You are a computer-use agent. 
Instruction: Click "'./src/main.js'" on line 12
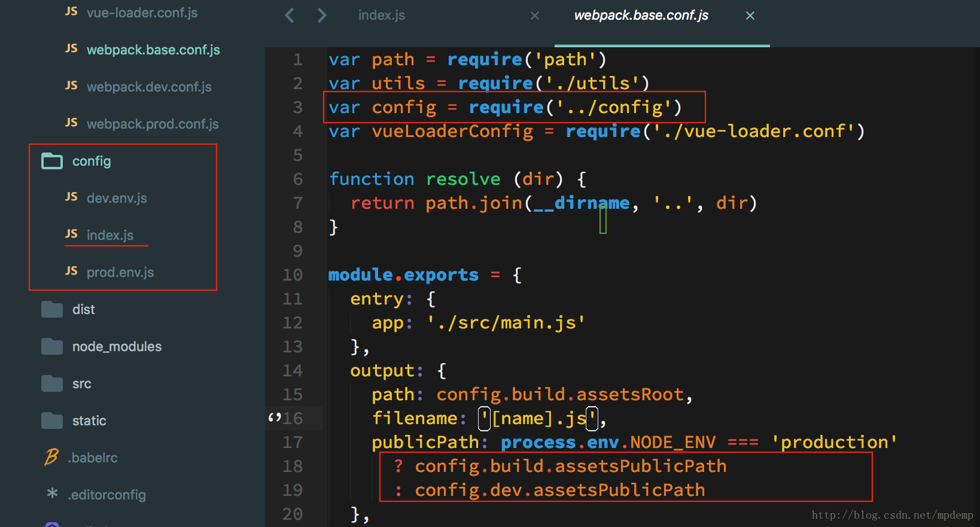[x=506, y=323]
